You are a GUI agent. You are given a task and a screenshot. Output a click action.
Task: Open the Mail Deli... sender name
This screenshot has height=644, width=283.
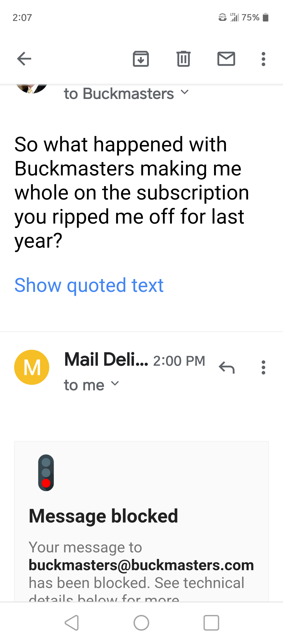pyautogui.click(x=106, y=359)
